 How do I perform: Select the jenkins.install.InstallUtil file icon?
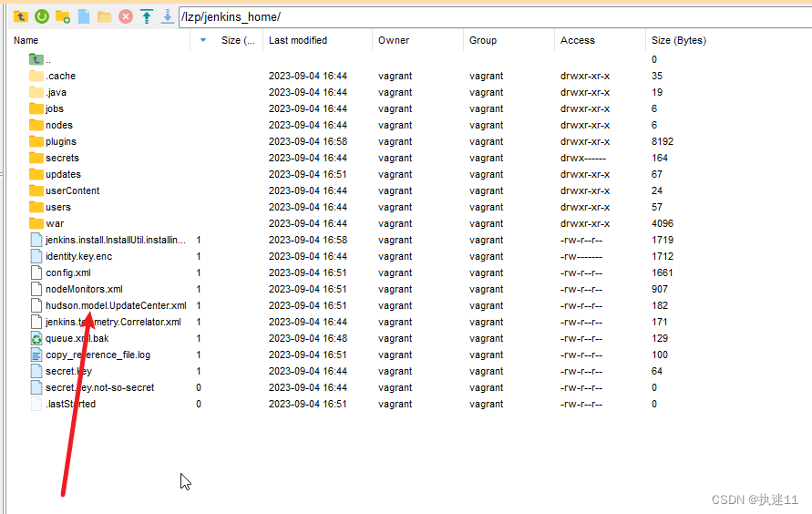click(36, 240)
